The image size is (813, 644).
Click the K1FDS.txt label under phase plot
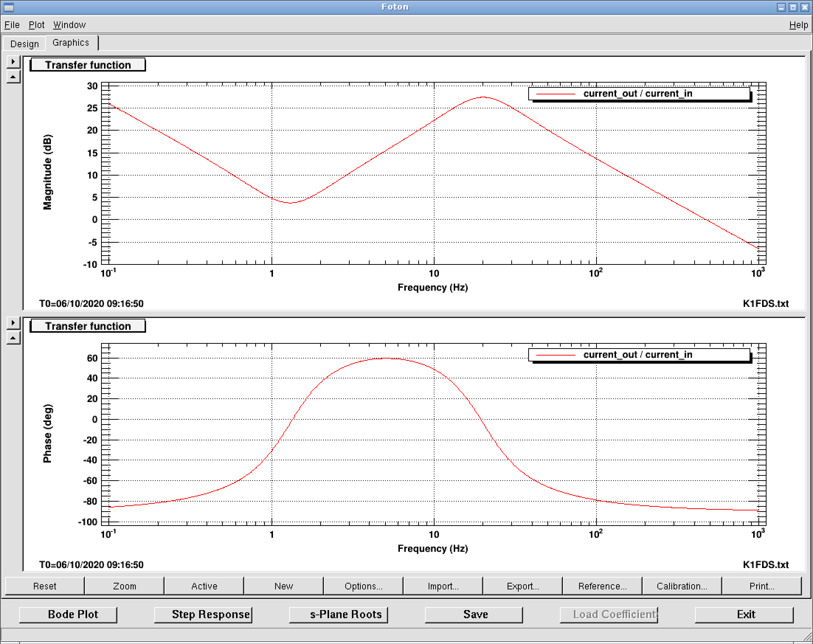click(x=765, y=565)
